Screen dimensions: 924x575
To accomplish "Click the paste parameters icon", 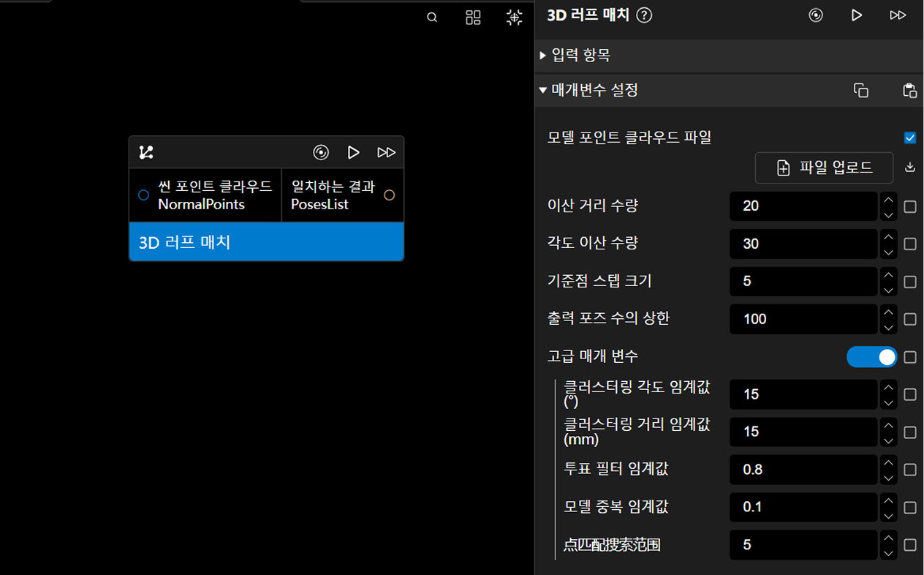I will click(909, 91).
